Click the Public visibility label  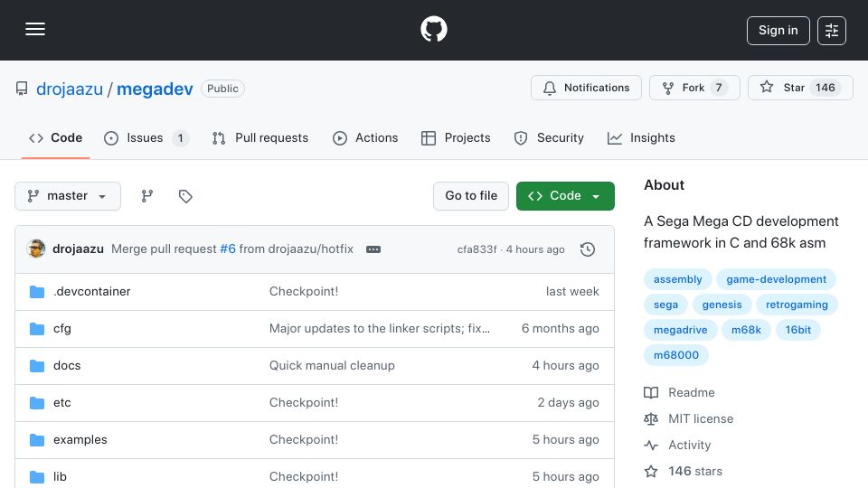(222, 89)
